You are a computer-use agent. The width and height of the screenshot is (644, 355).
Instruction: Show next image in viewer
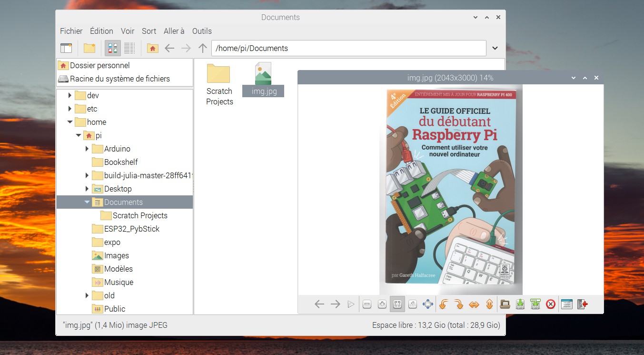click(335, 304)
